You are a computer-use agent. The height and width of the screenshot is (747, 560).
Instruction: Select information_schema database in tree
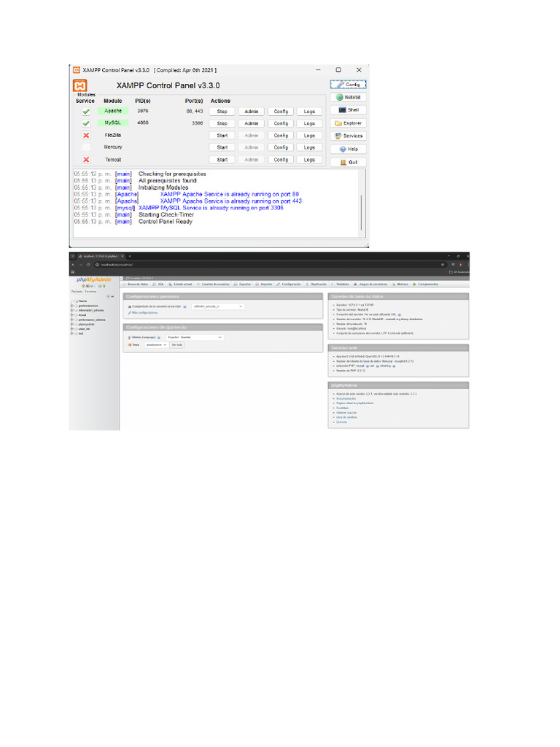pos(90,311)
